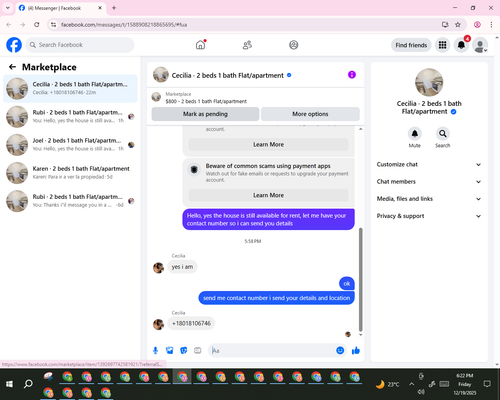Open the account avatar dropdown
Image resolution: width=500 pixels, height=400 pixels.
click(480, 45)
